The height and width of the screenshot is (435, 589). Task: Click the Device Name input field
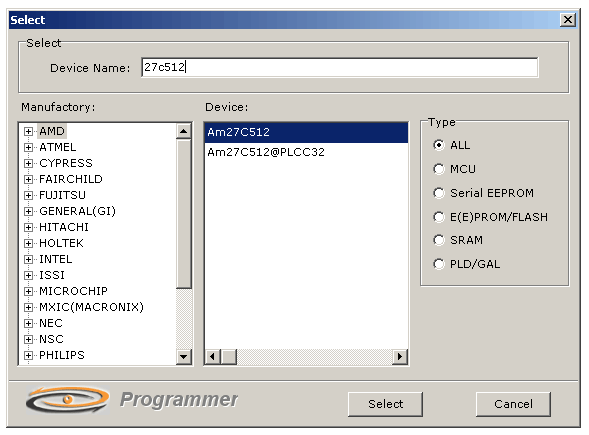[x=340, y=68]
